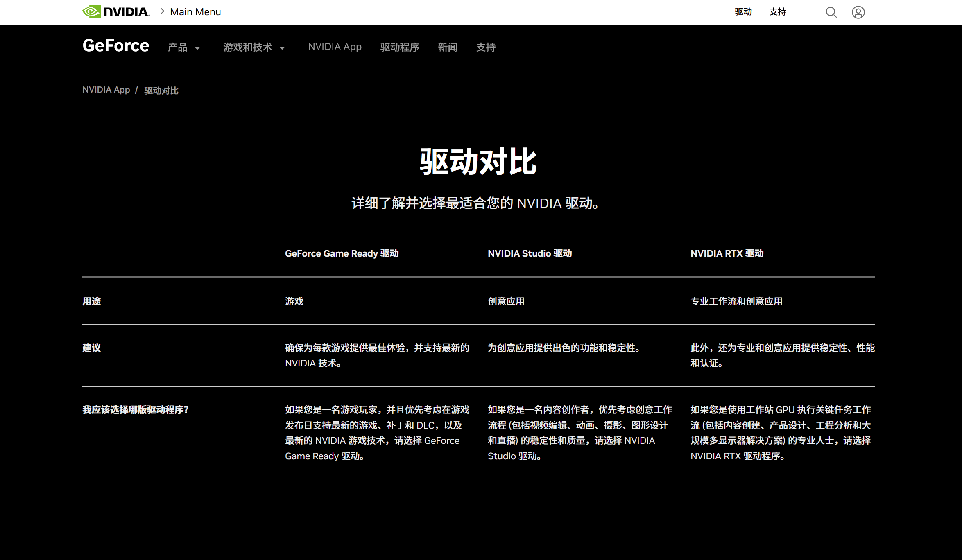This screenshot has height=560, width=962.
Task: Click NVIDIA Studio 驱动 column header
Action: coord(530,254)
